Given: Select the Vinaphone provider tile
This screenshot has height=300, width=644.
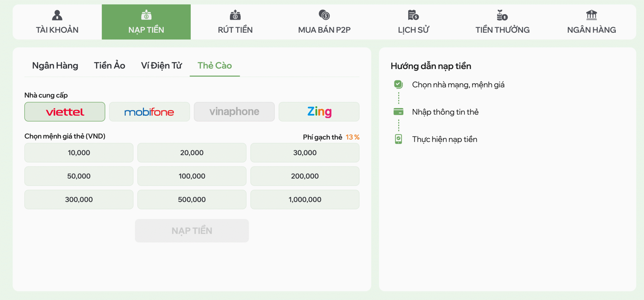Looking at the screenshot, I should pos(234,112).
